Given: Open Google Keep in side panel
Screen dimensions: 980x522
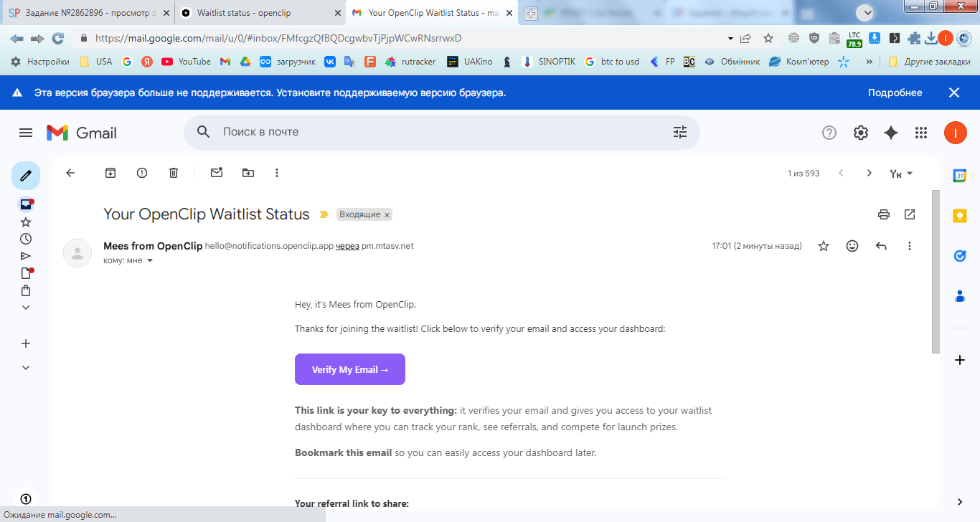Looking at the screenshot, I should [x=960, y=215].
